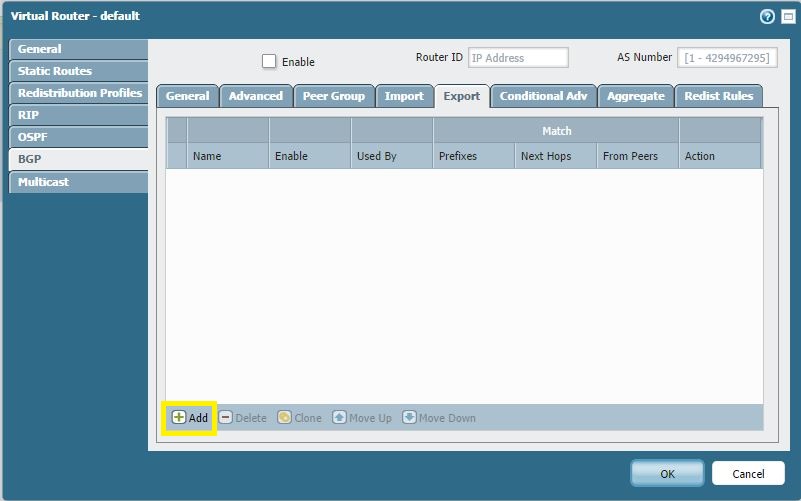Open the Aggregate tab
Viewport: 801px width, 501px height.
tap(635, 96)
